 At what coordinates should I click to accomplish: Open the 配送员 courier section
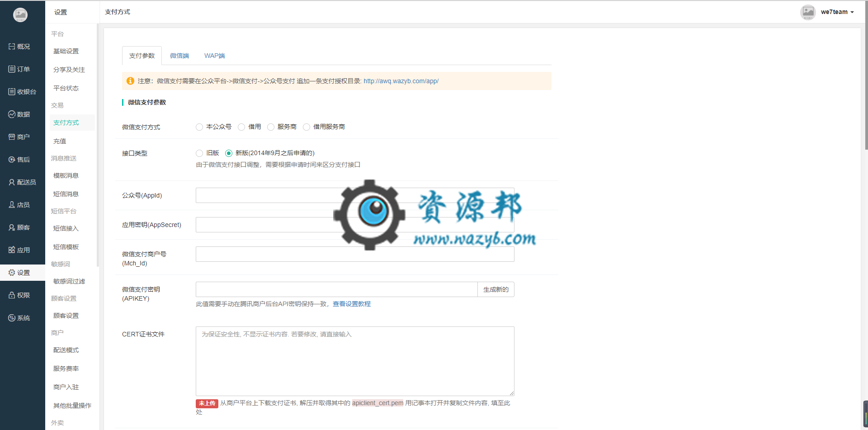coord(22,182)
